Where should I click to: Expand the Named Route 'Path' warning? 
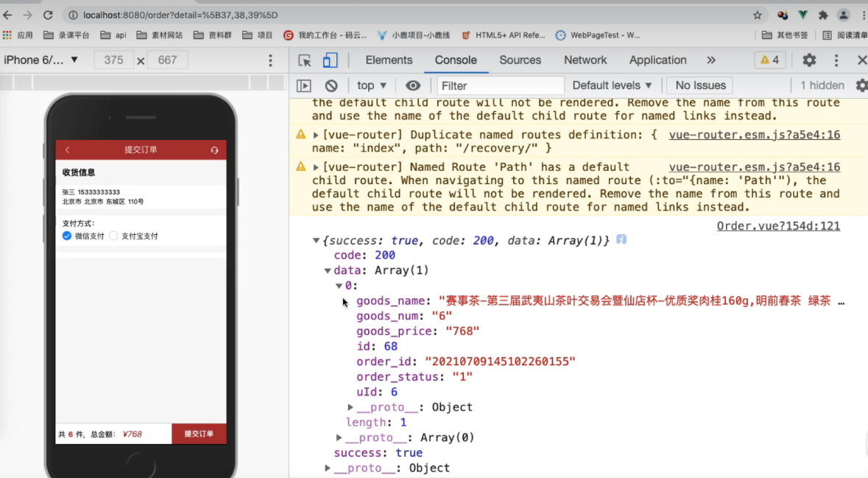(316, 167)
